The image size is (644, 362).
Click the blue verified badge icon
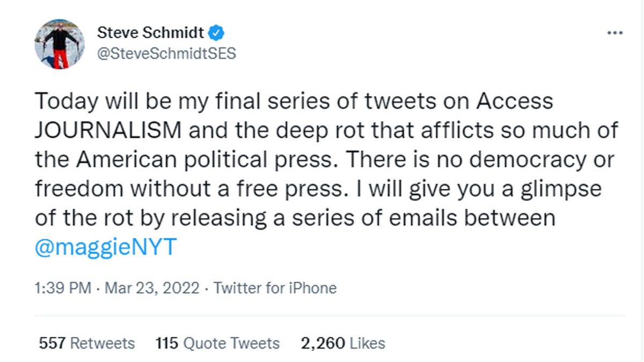point(216,33)
